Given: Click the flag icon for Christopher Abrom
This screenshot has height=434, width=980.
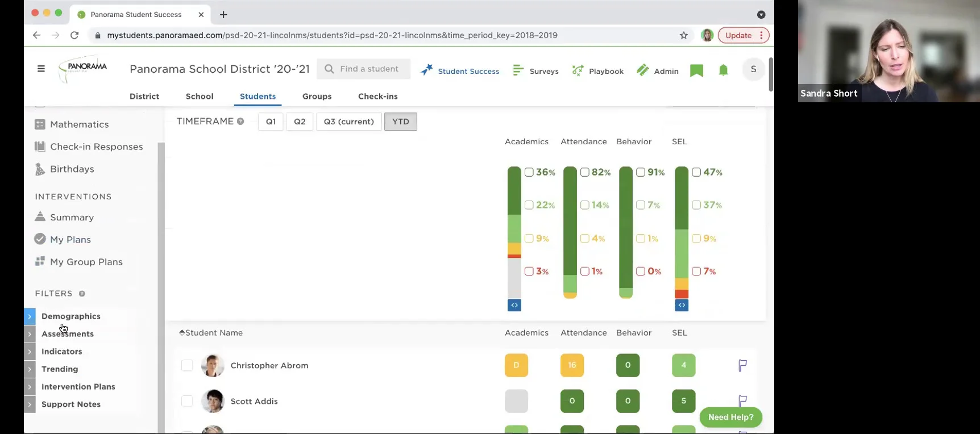Looking at the screenshot, I should pyautogui.click(x=742, y=365).
